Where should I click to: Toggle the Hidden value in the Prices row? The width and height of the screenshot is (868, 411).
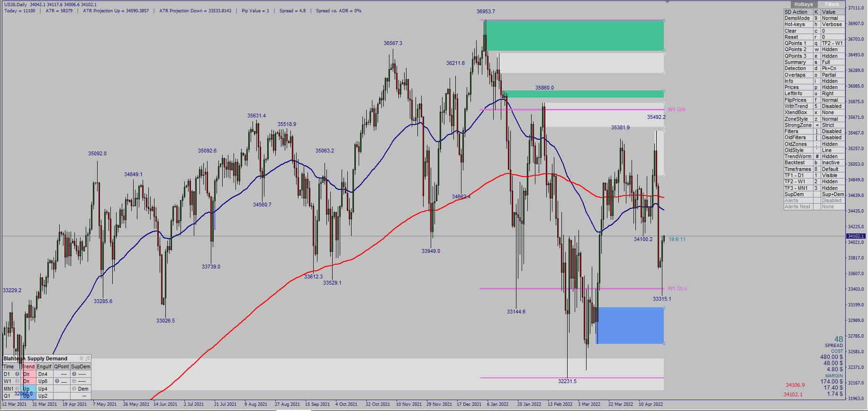click(832, 87)
